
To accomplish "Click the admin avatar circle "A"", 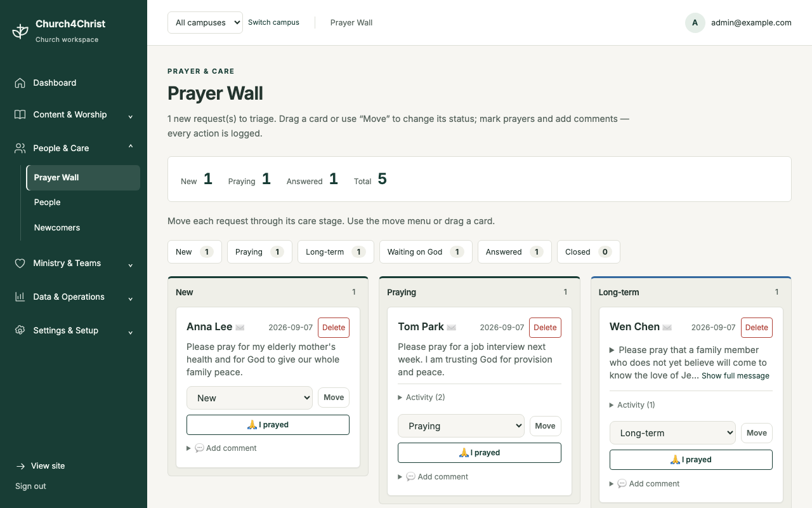I will 695,22.
